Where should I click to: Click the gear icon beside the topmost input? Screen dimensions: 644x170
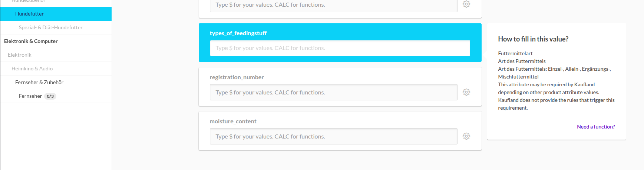[466, 4]
